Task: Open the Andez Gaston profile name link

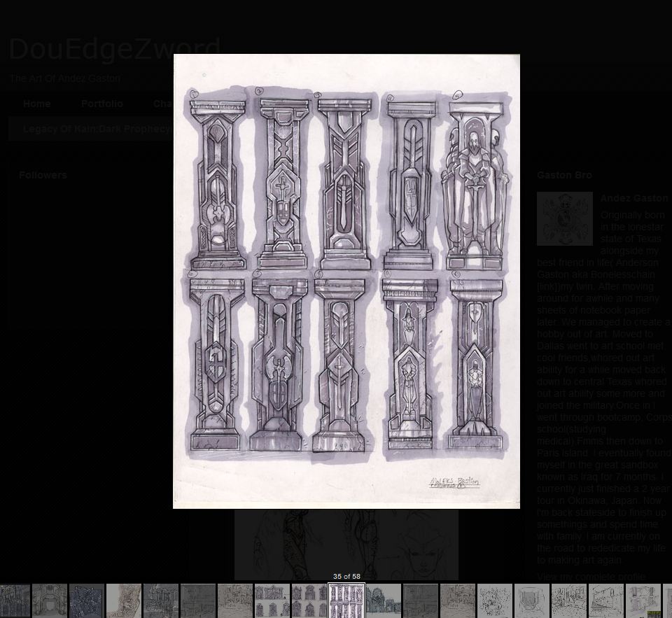Action: pos(634,198)
